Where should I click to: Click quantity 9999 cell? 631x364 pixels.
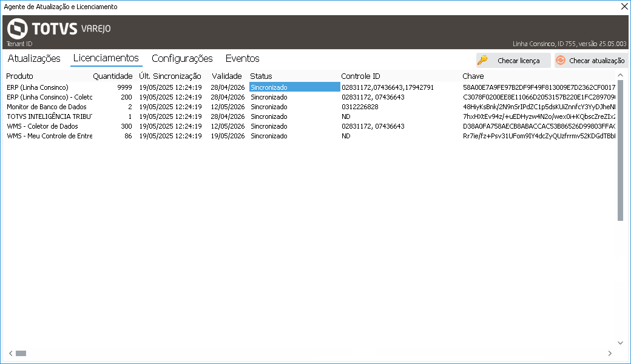pos(124,87)
